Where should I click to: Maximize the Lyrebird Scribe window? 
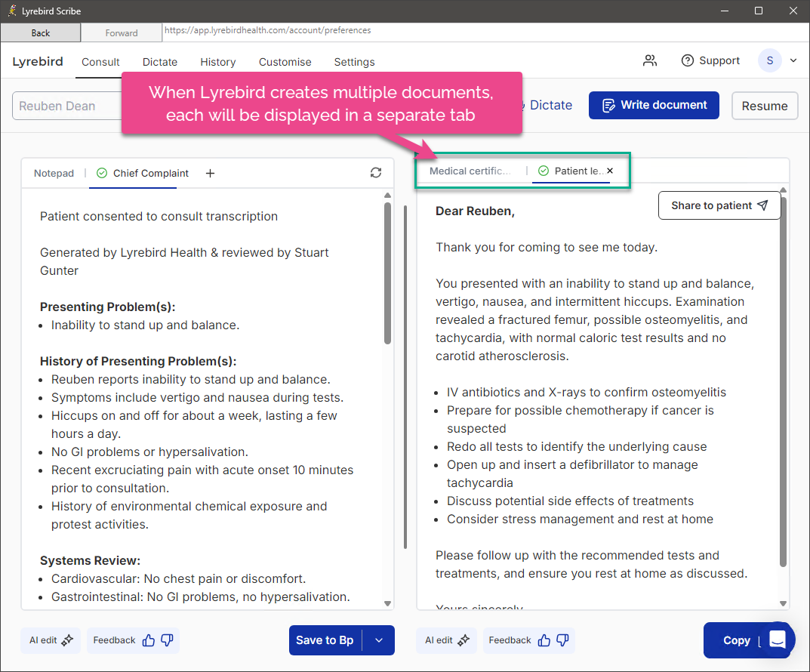coord(759,11)
